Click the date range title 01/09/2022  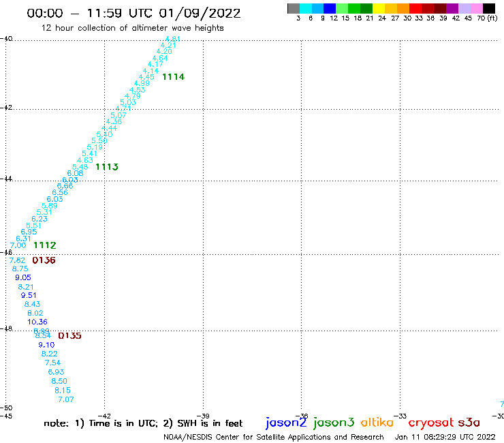[200, 14]
